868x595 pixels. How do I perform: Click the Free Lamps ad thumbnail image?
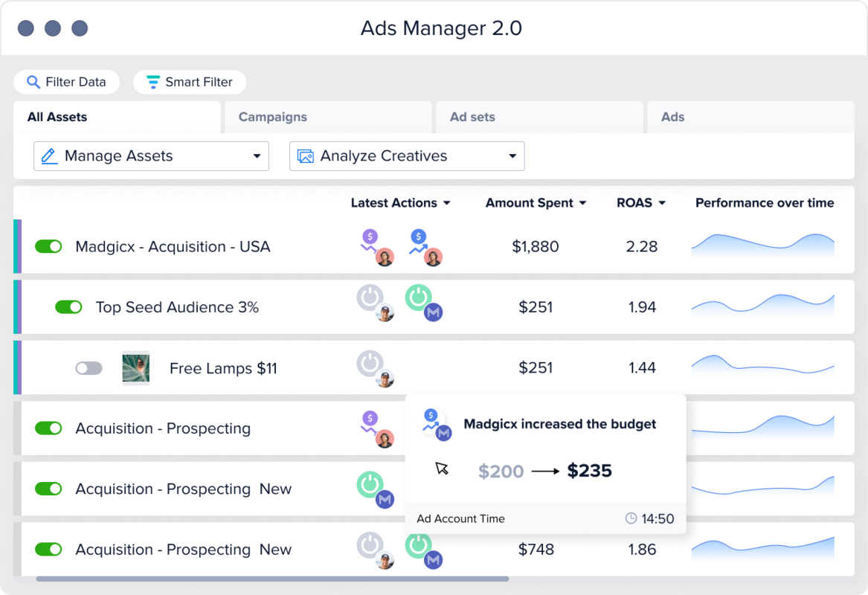(137, 367)
